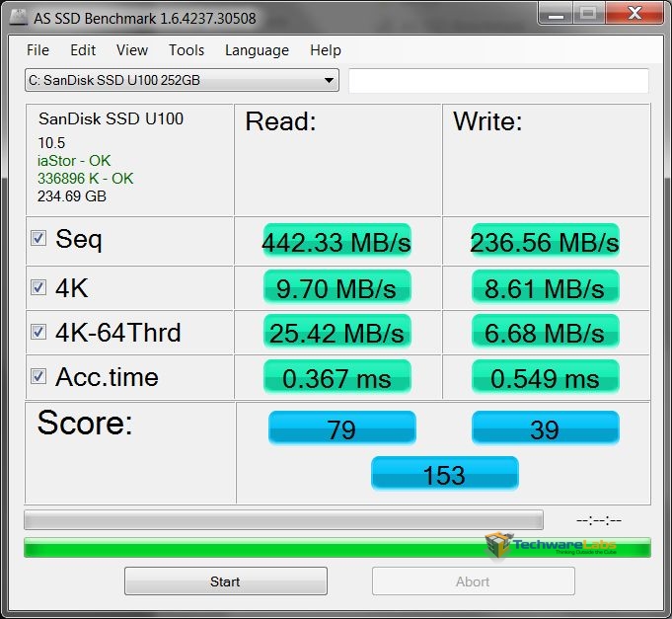This screenshot has width=672, height=619.
Task: Click the Score: label
Action: pyautogui.click(x=85, y=423)
